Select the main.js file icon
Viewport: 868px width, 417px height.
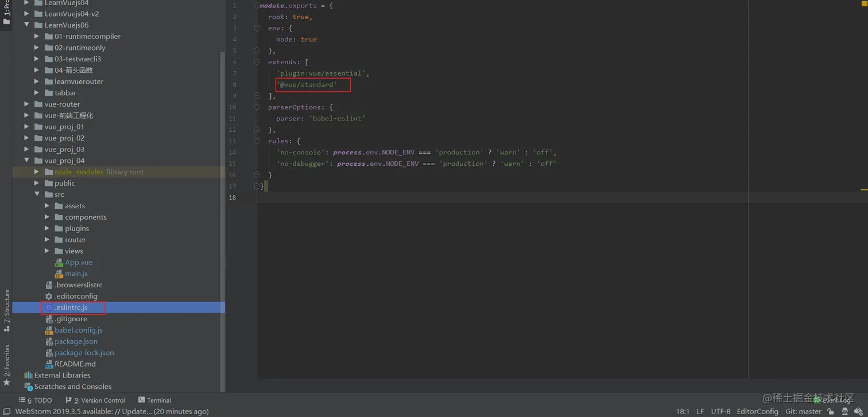tap(59, 274)
